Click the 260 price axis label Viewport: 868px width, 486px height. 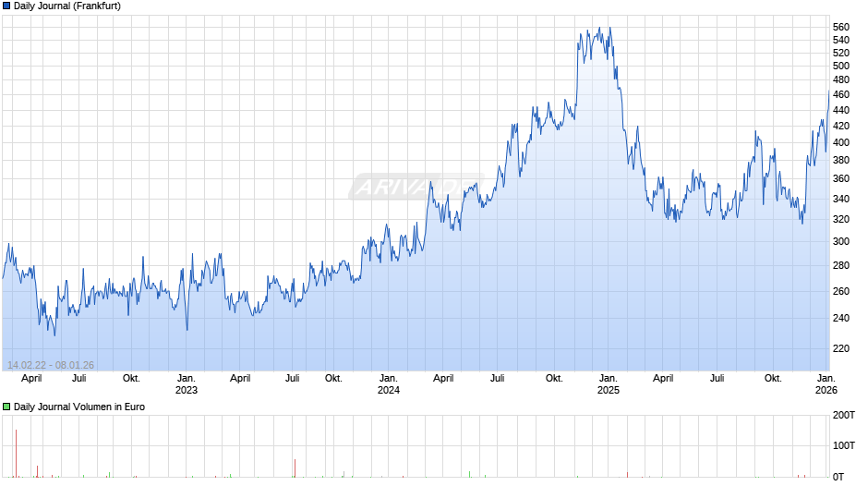pyautogui.click(x=841, y=291)
